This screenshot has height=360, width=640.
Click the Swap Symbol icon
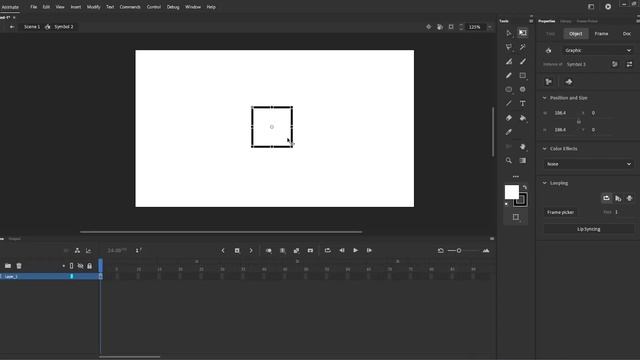click(x=629, y=64)
